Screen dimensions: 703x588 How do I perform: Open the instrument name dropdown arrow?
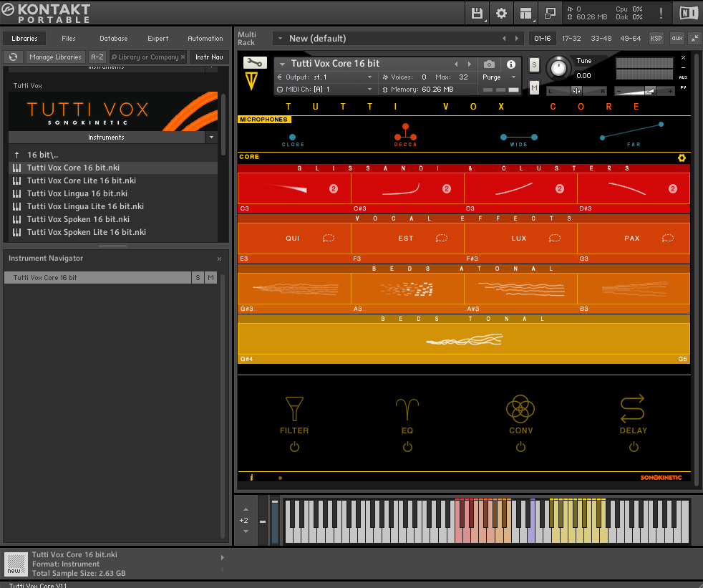[x=283, y=64]
